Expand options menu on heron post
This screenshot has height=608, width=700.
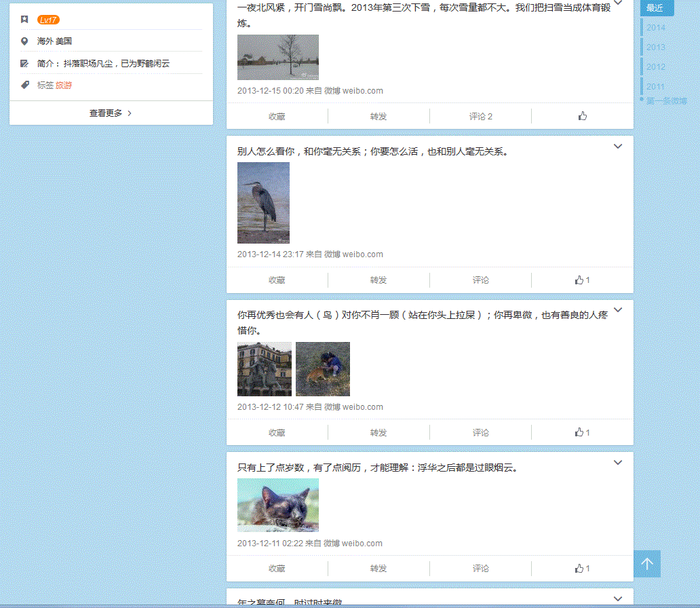tap(618, 147)
